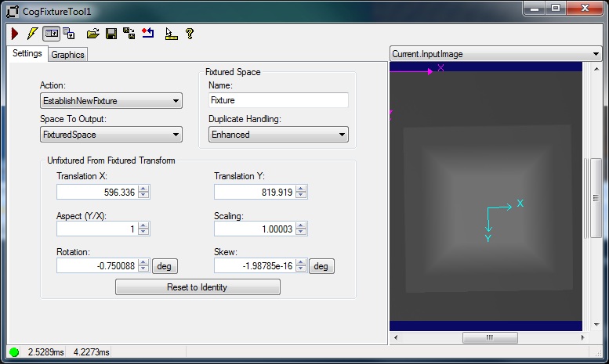Screen dimensions: 609x364
Task: Expand the Current.InputImage display selector
Action: tap(495, 54)
